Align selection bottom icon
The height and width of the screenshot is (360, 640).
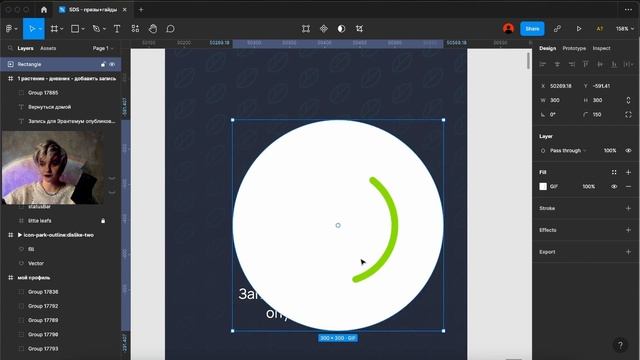pyautogui.click(x=614, y=64)
